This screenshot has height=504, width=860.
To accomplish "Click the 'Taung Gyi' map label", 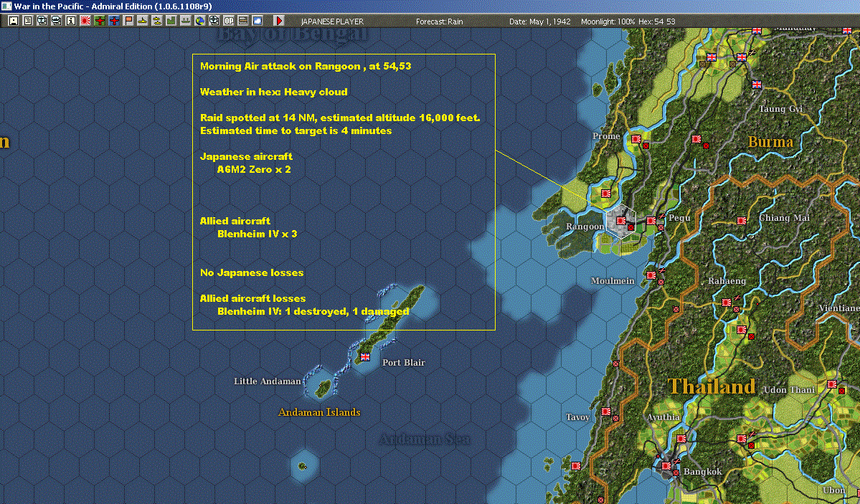I will coord(780,108).
